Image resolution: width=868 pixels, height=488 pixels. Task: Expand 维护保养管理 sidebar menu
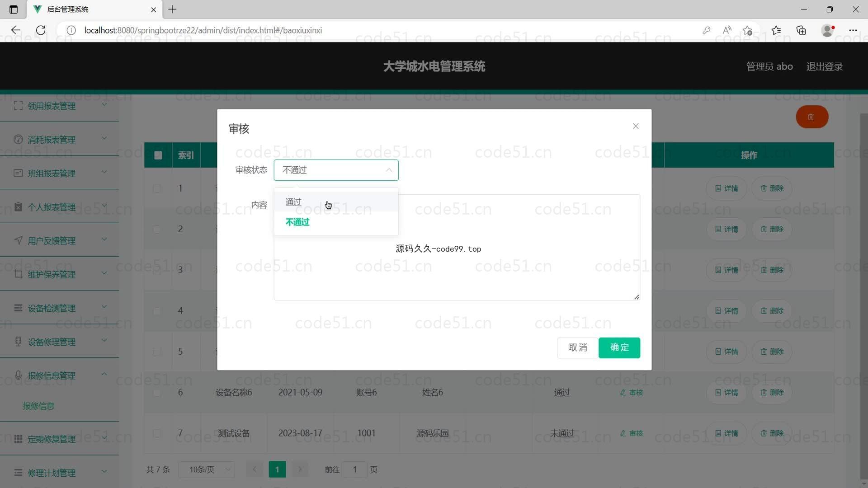(60, 274)
